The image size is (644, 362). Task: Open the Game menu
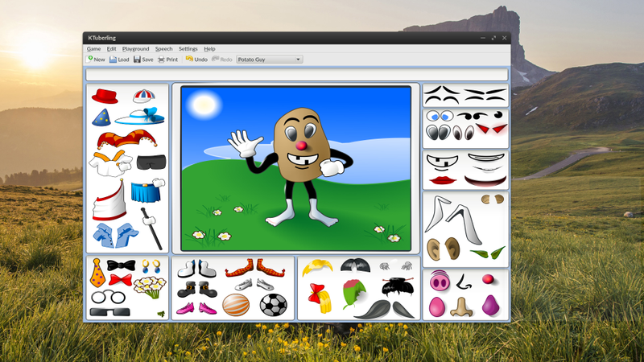(x=93, y=49)
